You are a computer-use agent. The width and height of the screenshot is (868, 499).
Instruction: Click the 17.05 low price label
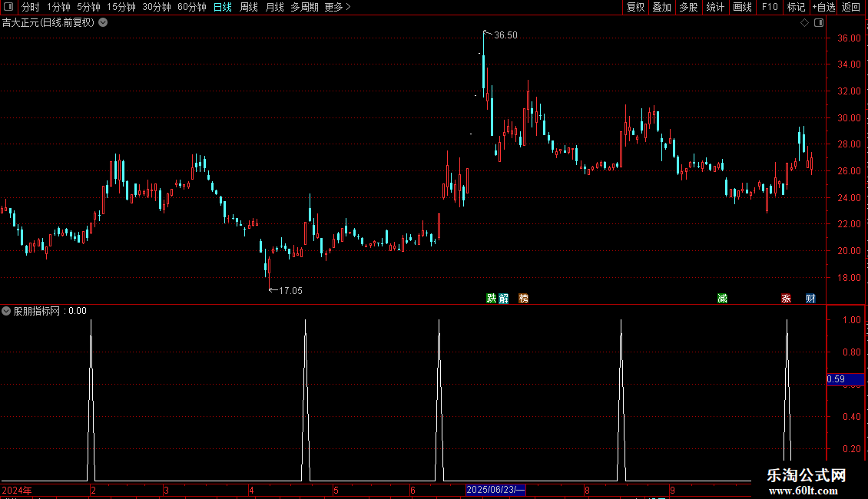(x=290, y=290)
